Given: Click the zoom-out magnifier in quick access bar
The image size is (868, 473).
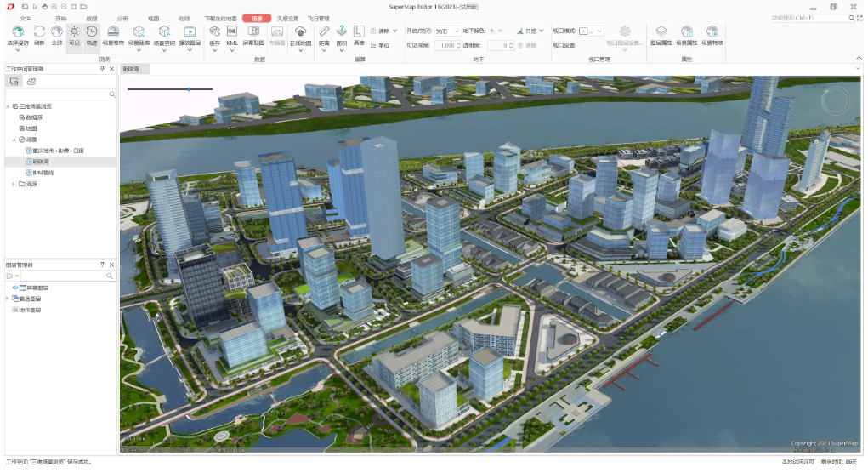Looking at the screenshot, I should tap(65, 7).
